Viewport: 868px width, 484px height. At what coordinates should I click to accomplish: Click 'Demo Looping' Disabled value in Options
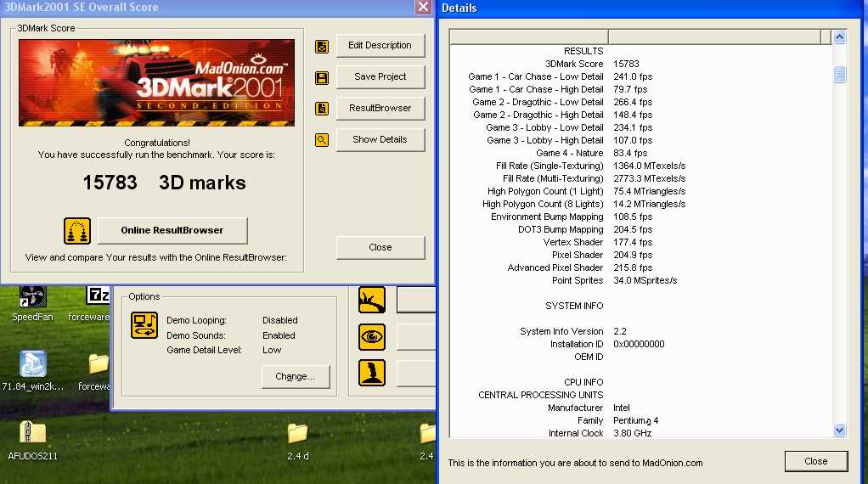click(280, 320)
